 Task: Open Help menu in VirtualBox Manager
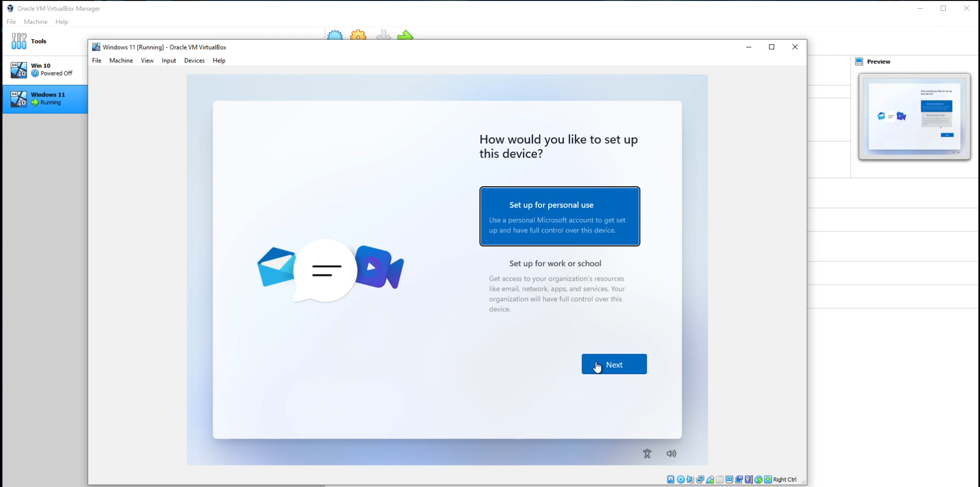pyautogui.click(x=62, y=22)
